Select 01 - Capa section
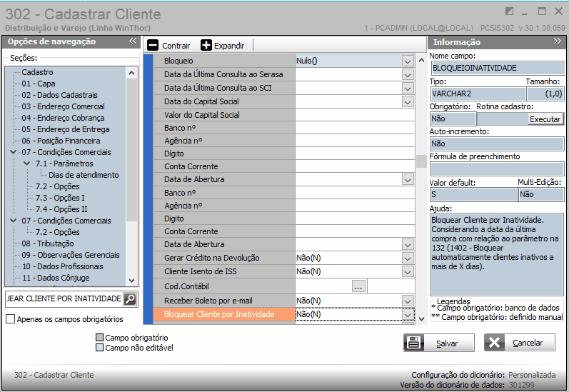This screenshot has height=392, width=569. [x=39, y=84]
